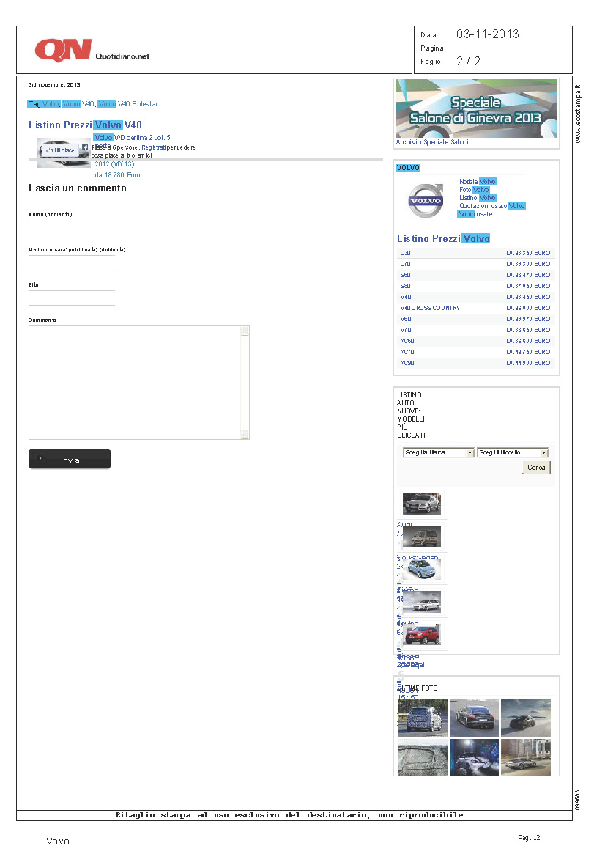616x865 pixels.
Task: Open the red Nissan car thumbnail
Action: [422, 634]
